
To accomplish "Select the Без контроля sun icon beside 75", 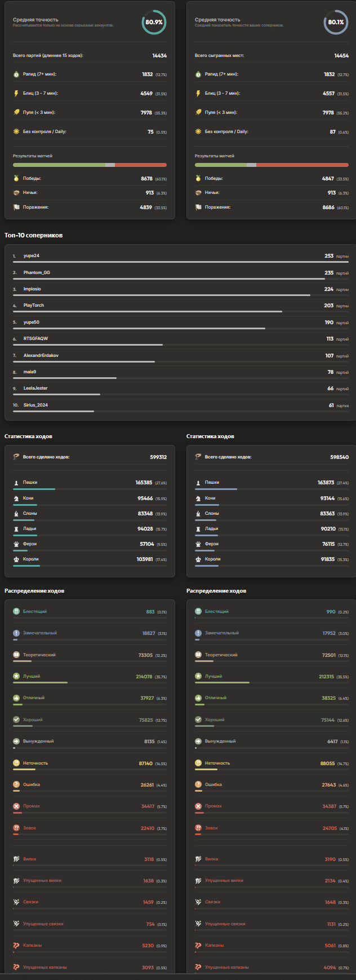I will (16, 131).
